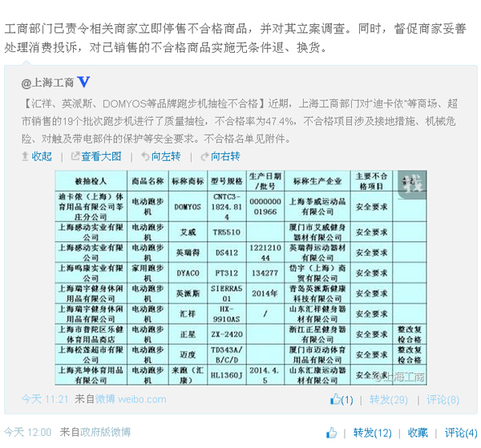Open 评论(4) comments
The height and width of the screenshot is (448, 481).
[461, 433]
